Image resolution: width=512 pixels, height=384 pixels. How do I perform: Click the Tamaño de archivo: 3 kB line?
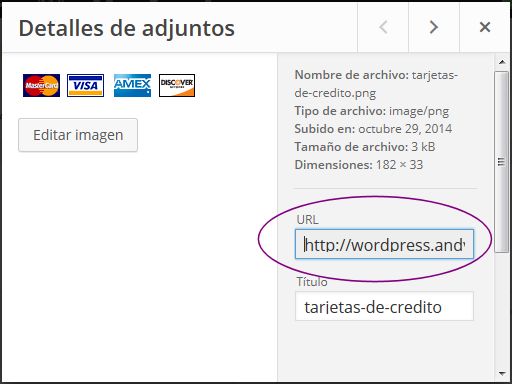pos(365,147)
